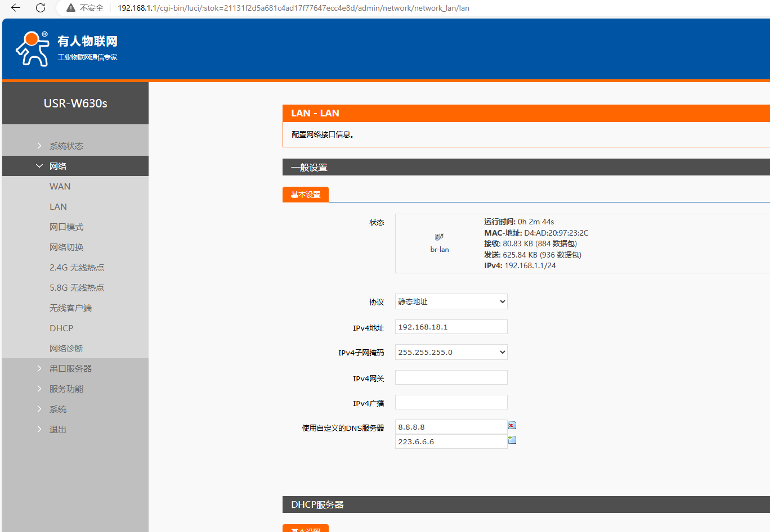Click 退出 to log out
Viewport: 770px width, 532px height.
pyautogui.click(x=57, y=429)
